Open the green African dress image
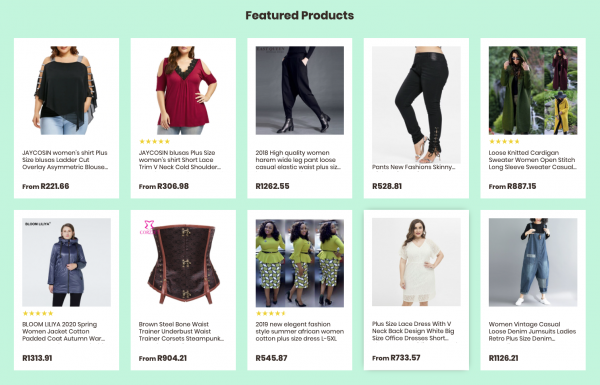Image resolution: width=600 pixels, height=385 pixels. click(x=300, y=262)
